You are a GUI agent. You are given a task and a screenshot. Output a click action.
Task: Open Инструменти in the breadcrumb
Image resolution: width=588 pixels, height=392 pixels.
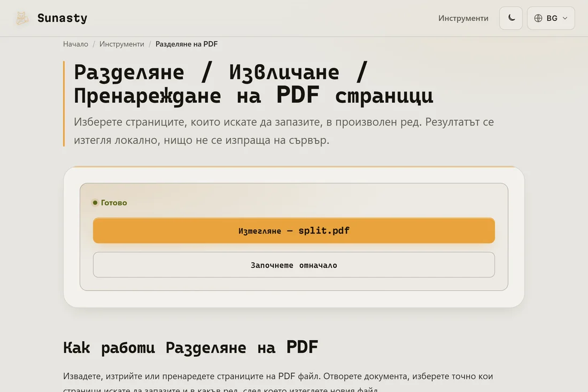point(121,44)
